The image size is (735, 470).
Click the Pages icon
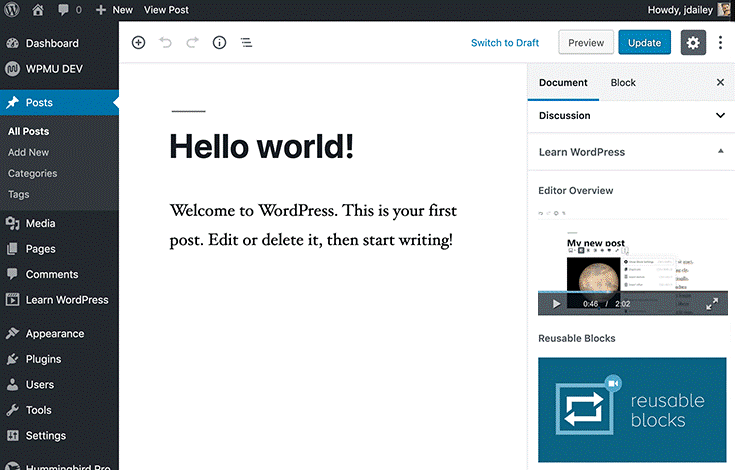coord(13,249)
